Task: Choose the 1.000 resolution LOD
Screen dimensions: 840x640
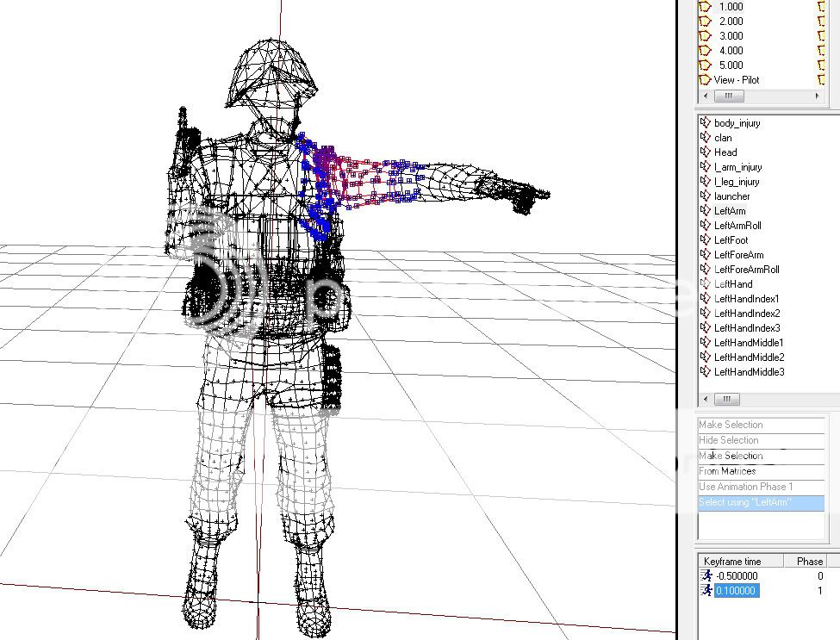Action: (x=731, y=7)
